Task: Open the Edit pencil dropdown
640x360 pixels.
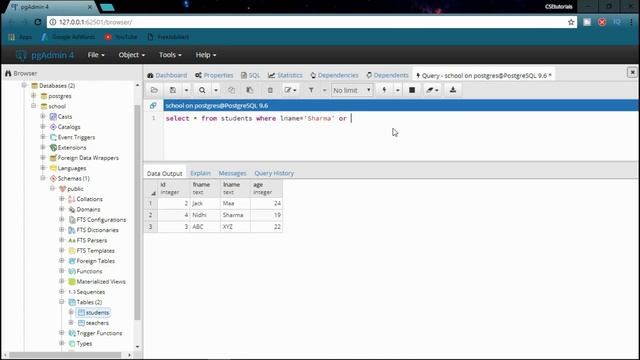Action: click(290, 90)
